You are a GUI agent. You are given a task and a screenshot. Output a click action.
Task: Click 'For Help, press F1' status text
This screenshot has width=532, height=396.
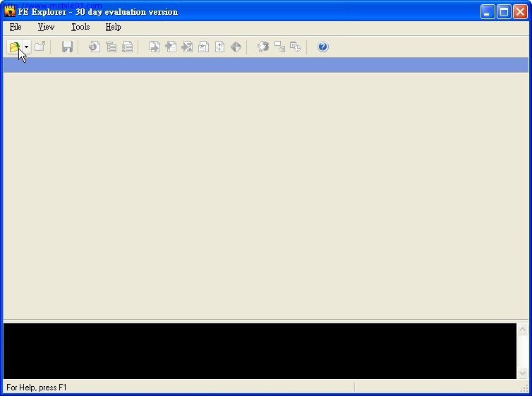pyautogui.click(x=37, y=388)
